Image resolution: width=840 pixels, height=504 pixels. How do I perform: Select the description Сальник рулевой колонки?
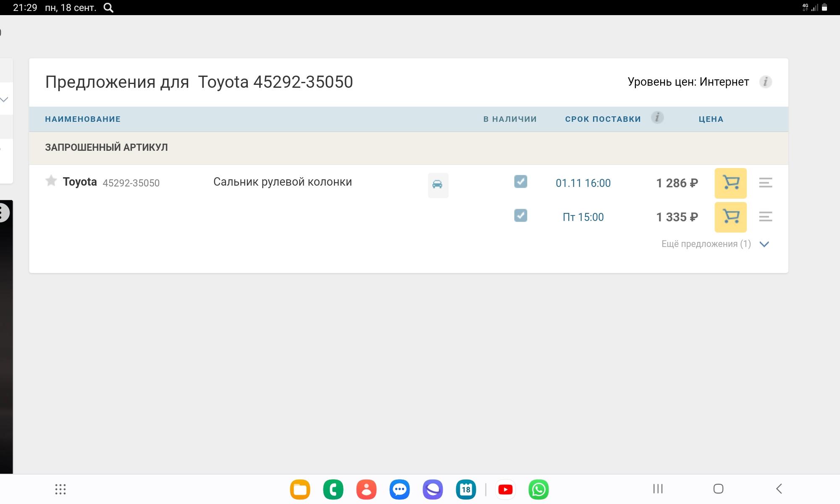pyautogui.click(x=283, y=182)
